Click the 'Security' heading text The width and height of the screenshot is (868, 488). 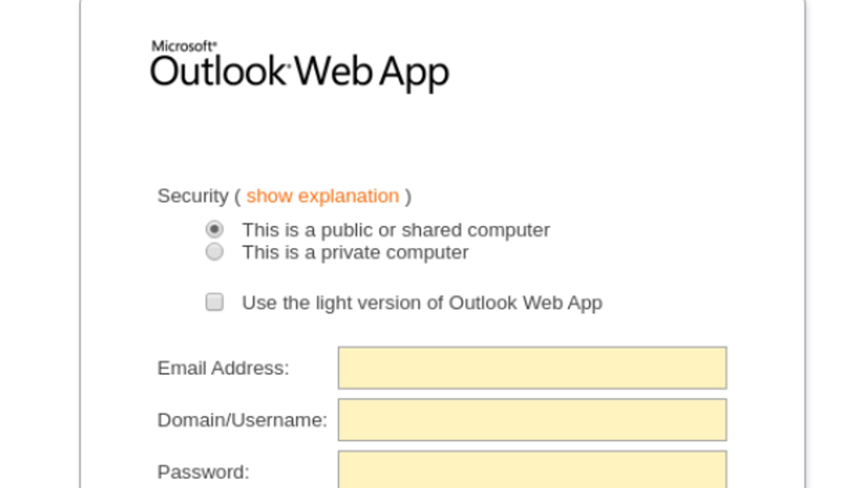[x=193, y=196]
